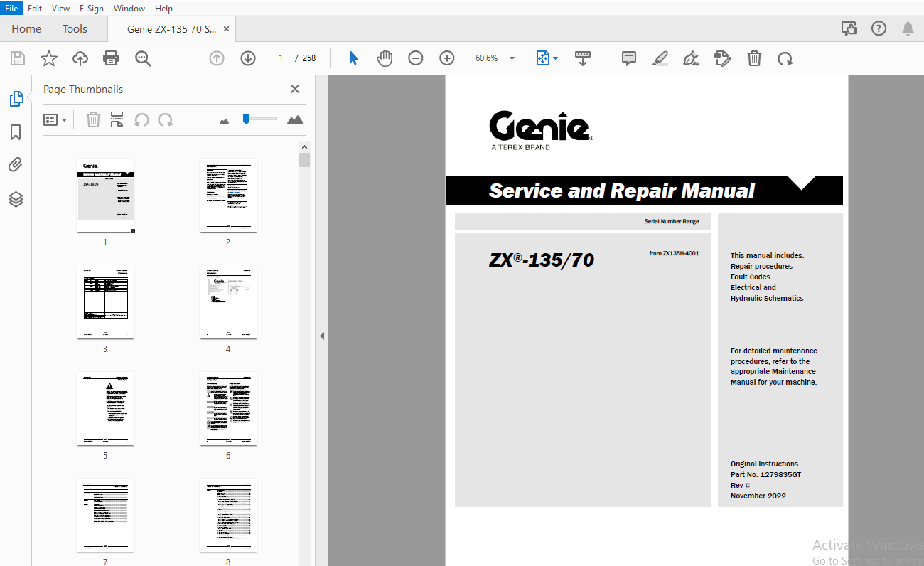
Task: Open the share feedback icon at top right
Action: [x=849, y=28]
